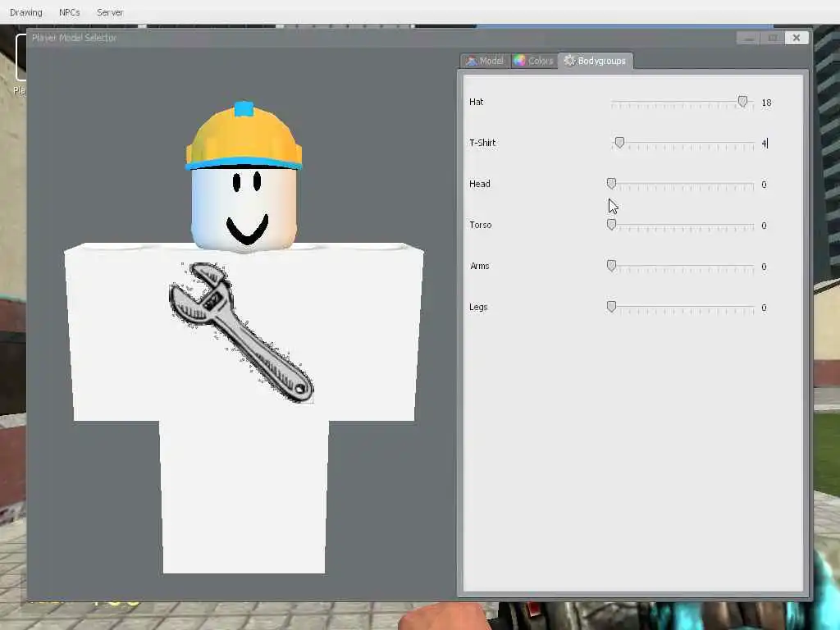The height and width of the screenshot is (630, 840).
Task: Click the Head slider handle
Action: (x=611, y=184)
